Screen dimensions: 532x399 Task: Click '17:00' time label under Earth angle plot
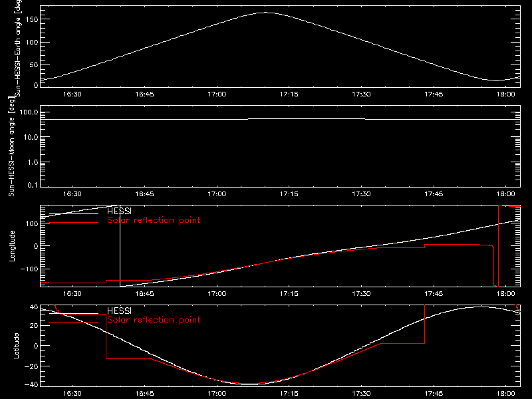click(217, 94)
